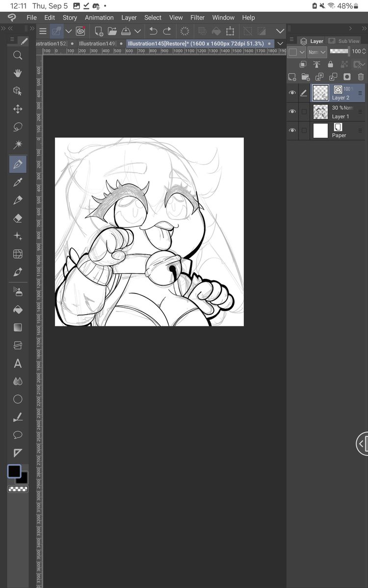The width and height of the screenshot is (368, 588).
Task: Select the Figure circle tool
Action: click(x=18, y=399)
